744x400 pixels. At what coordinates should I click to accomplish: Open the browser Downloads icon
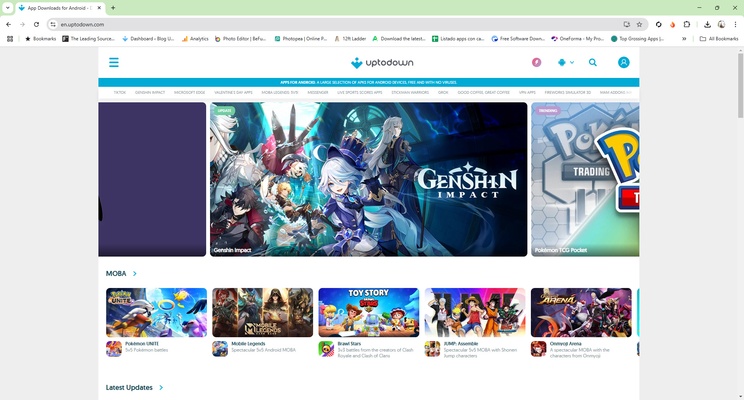pyautogui.click(x=707, y=24)
